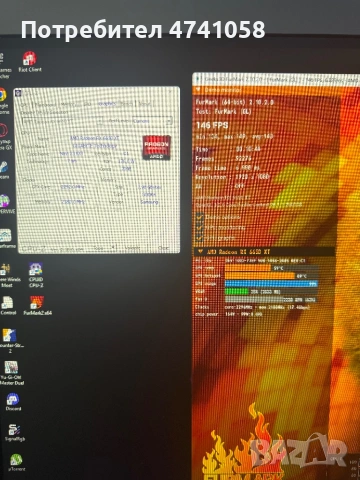Click the FurMark (64-bit) version text

[x=235, y=102]
